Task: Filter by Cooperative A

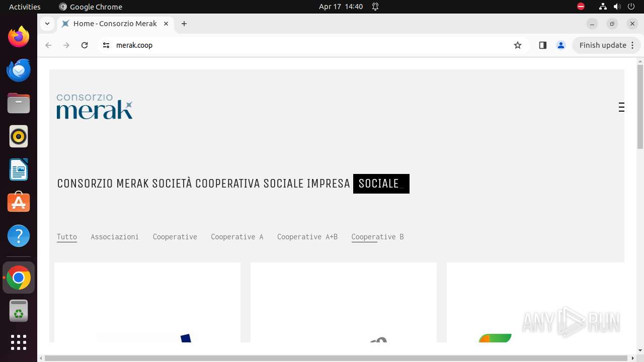Action: point(237,237)
